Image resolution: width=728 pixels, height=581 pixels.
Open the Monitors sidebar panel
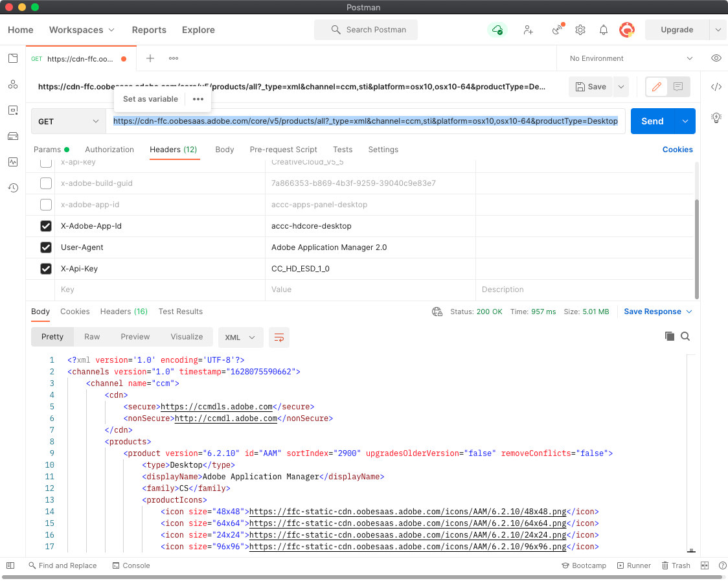tap(12, 162)
